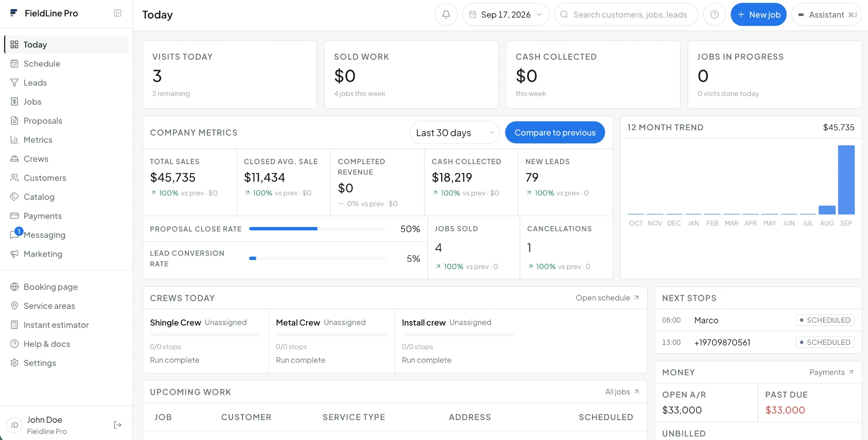Click the Jobs Sold 4 value
The height and width of the screenshot is (440, 868).
click(438, 248)
